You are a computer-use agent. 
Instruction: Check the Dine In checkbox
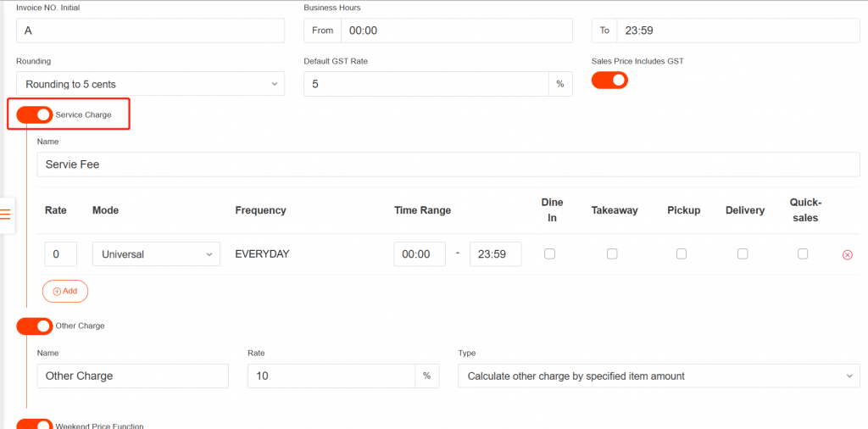[x=549, y=253]
